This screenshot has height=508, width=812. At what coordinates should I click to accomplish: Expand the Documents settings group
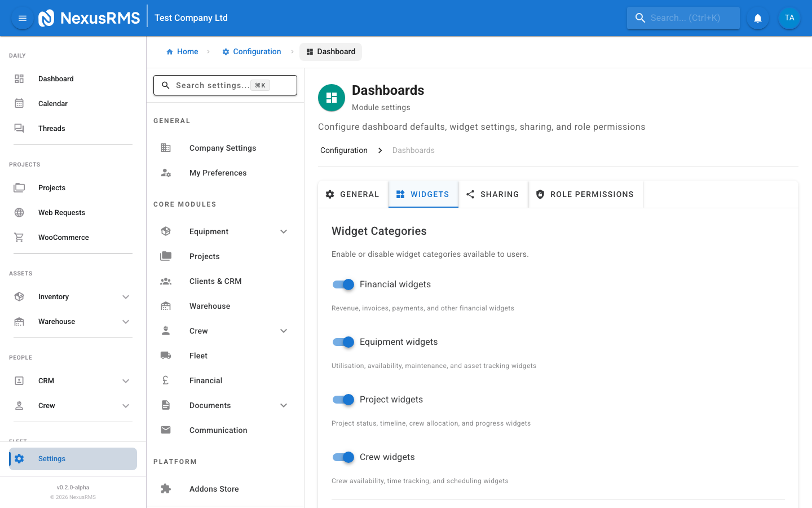tap(284, 405)
